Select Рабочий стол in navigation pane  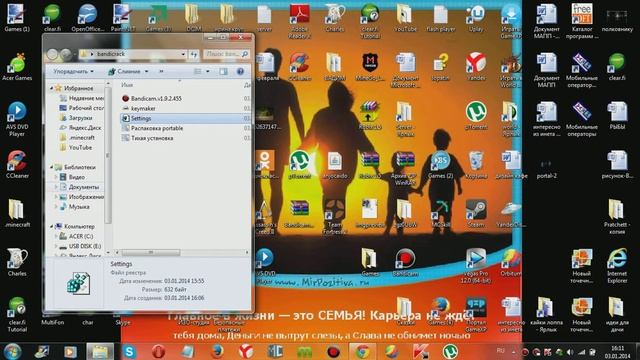[x=82, y=108]
